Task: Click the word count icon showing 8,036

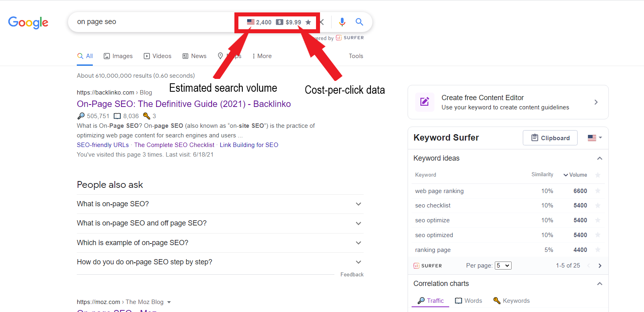Action: [x=117, y=116]
